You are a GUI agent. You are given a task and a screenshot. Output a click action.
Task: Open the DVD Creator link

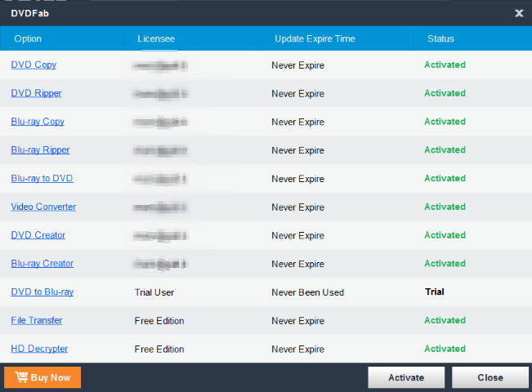coord(38,235)
